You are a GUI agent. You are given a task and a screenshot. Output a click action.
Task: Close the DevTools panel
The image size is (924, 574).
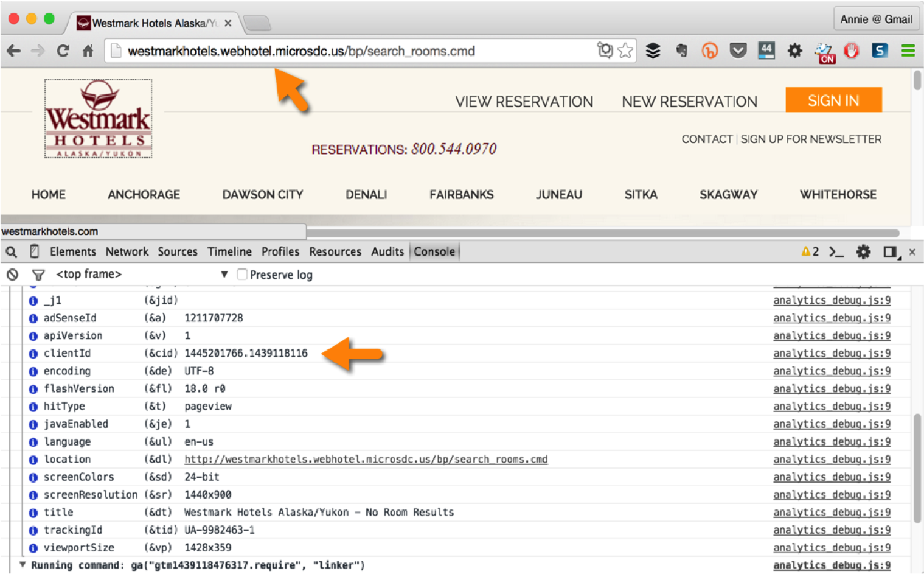(912, 251)
